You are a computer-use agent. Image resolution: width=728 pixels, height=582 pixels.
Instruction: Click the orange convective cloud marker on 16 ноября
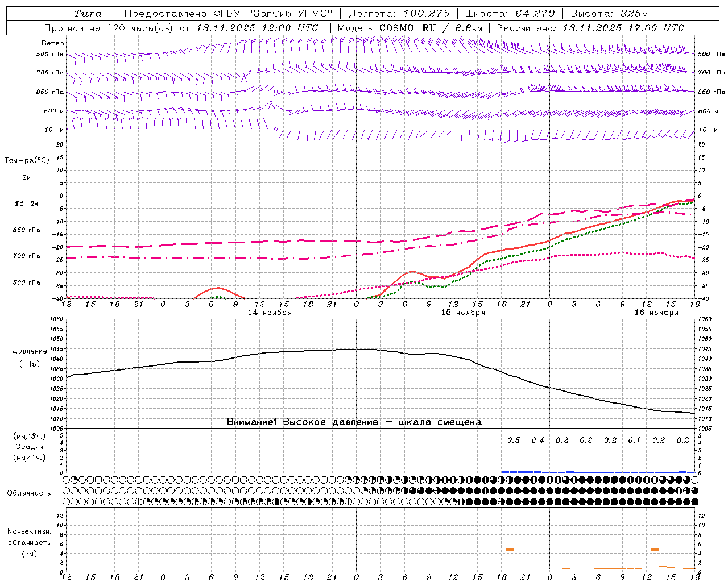click(x=655, y=550)
